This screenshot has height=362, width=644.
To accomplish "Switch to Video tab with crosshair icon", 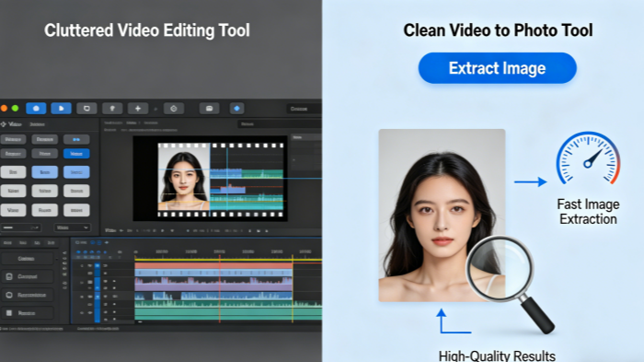I will (x=11, y=124).
